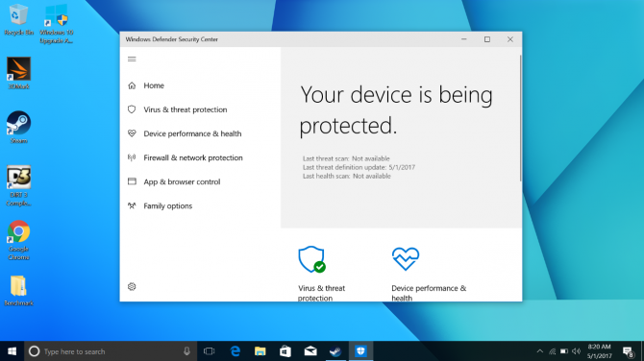The height and width of the screenshot is (361, 644).
Task: Click the volume speaker tray icon
Action: 577,351
